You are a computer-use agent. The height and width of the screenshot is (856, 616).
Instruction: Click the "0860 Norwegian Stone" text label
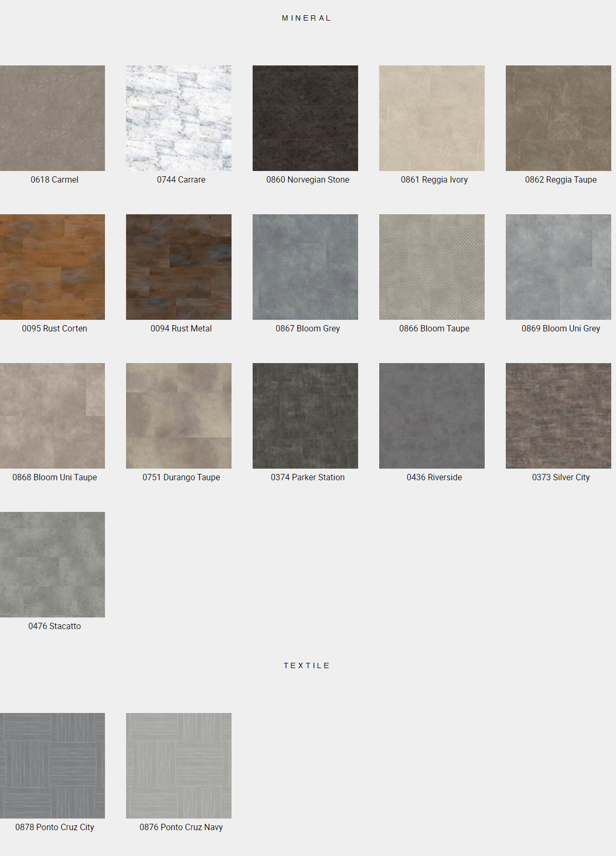pyautogui.click(x=307, y=180)
